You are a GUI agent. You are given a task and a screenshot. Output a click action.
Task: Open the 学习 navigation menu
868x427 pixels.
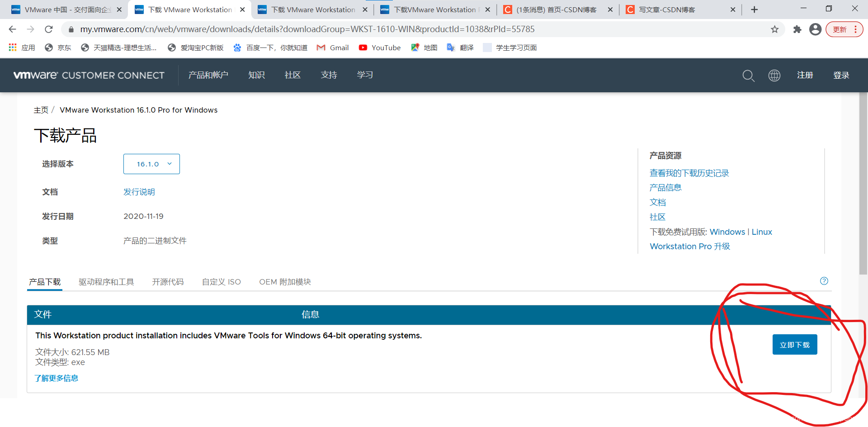[x=365, y=75]
